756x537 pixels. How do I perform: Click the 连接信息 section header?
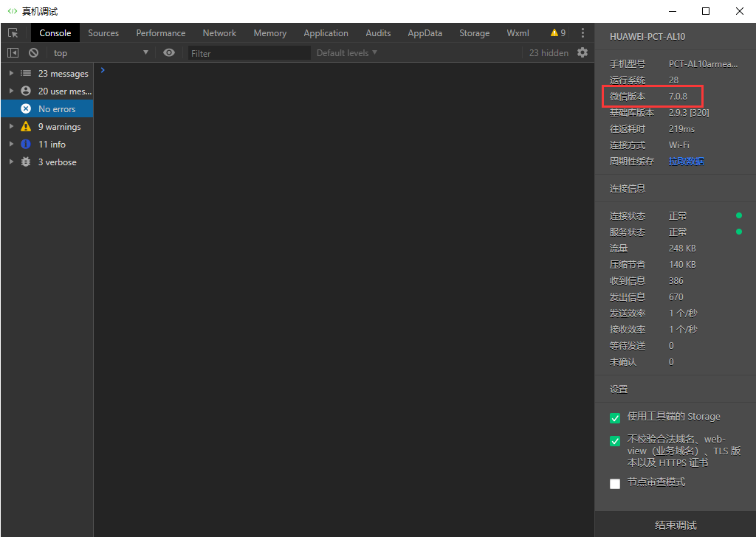tap(628, 188)
